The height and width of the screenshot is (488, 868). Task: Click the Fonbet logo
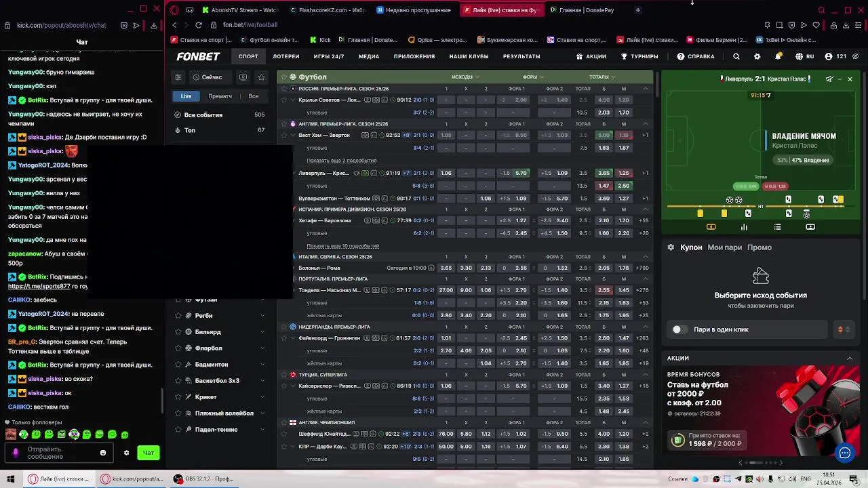[x=198, y=57]
